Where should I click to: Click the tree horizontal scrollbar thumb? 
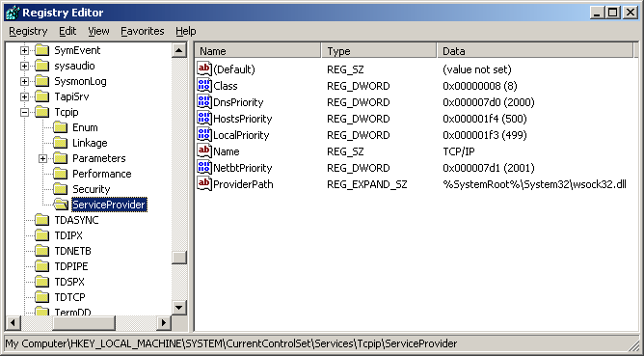point(84,322)
